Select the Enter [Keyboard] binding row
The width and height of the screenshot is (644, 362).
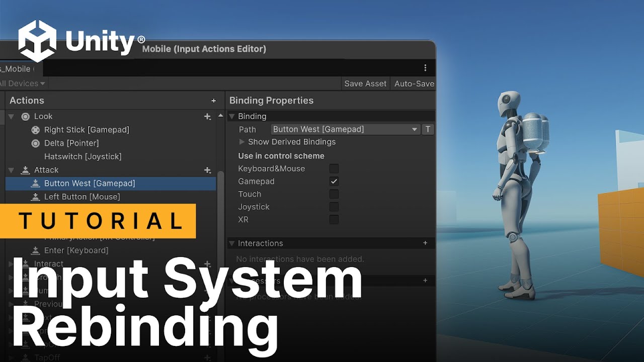111,250
